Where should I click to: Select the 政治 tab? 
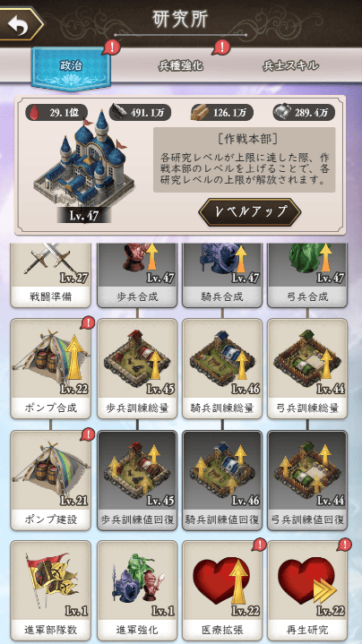[71, 67]
